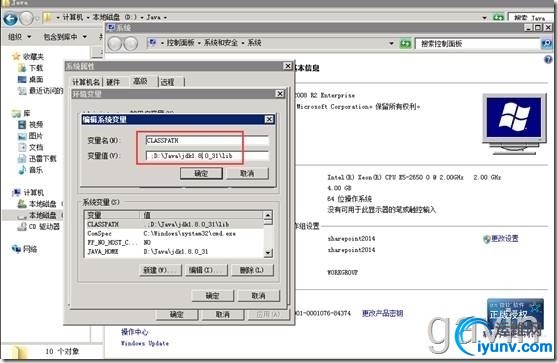Open 更改设置 link
This screenshot has width=558, height=363.
[505, 239]
